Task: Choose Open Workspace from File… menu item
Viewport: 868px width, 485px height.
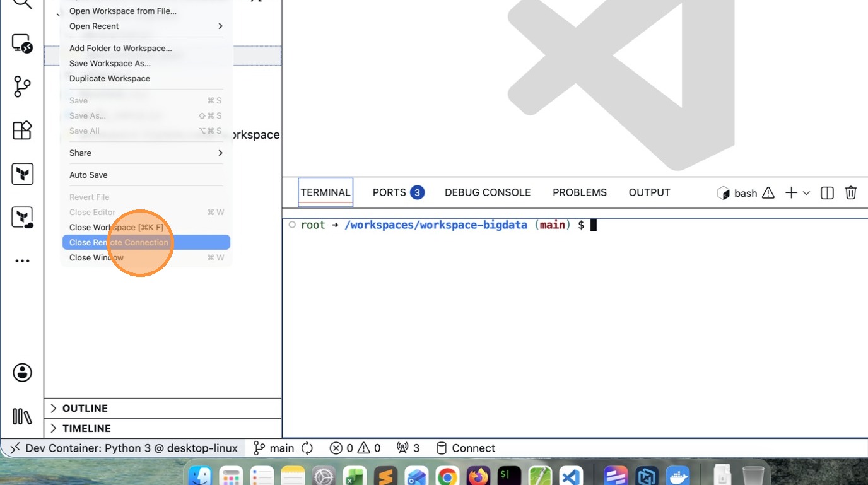Action: [146, 11]
